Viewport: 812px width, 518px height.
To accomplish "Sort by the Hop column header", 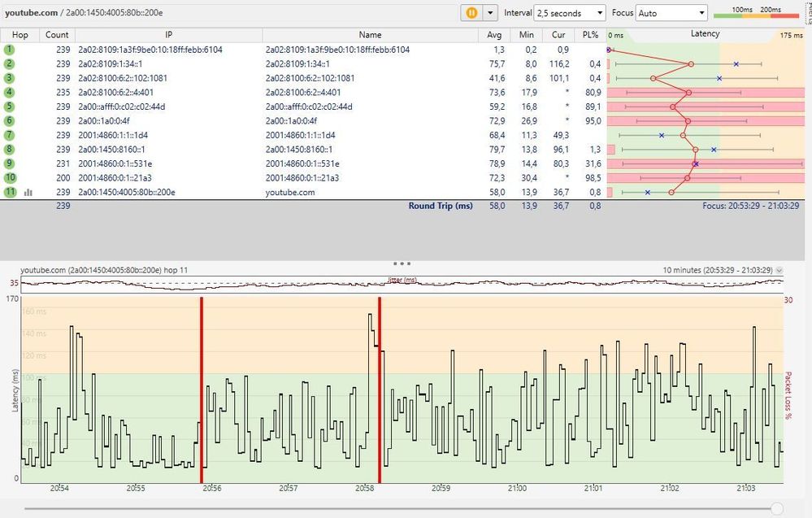I will click(20, 35).
